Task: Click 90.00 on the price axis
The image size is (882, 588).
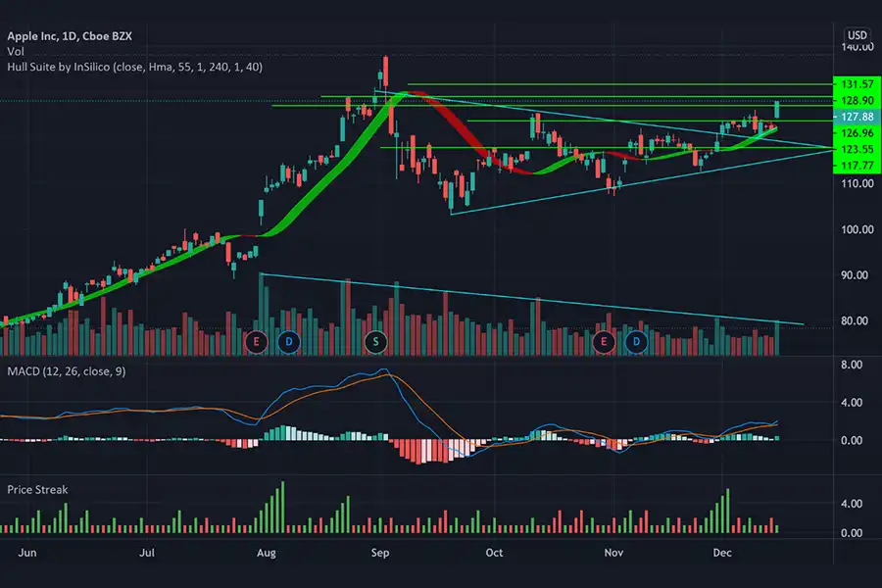Action: (x=855, y=275)
